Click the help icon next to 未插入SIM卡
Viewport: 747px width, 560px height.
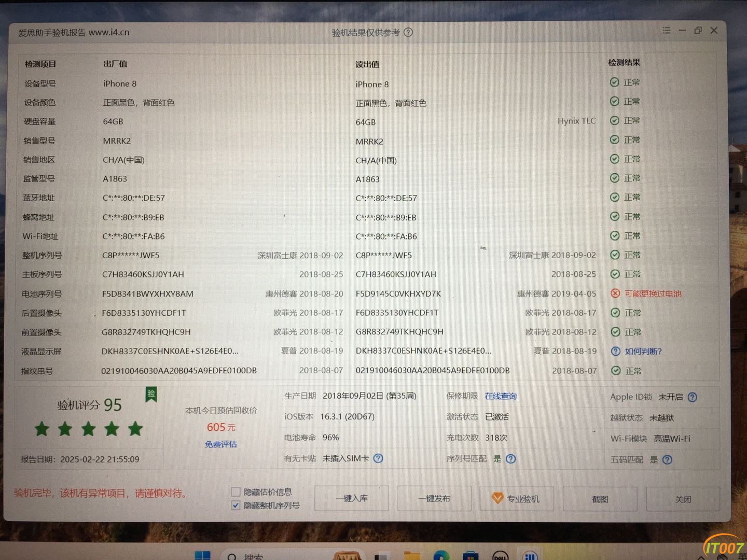pyautogui.click(x=378, y=458)
